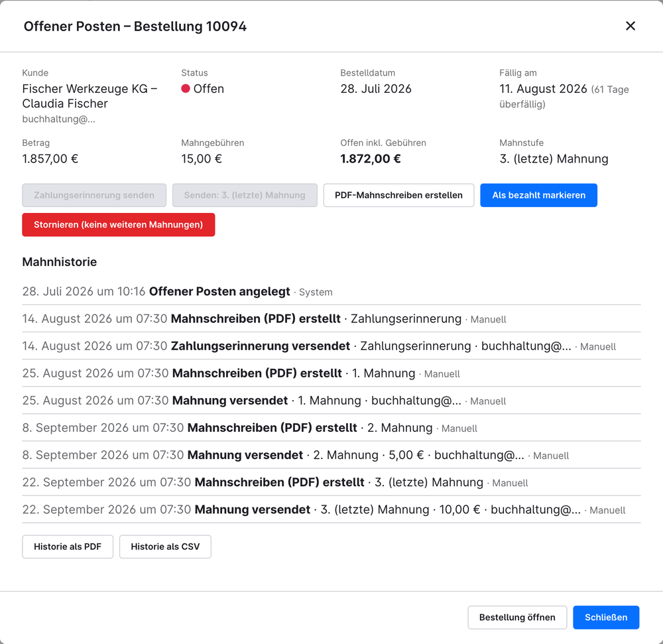This screenshot has height=644, width=663.
Task: Click Senden: 3. (letzte) Mahnung button
Action: [x=245, y=196]
